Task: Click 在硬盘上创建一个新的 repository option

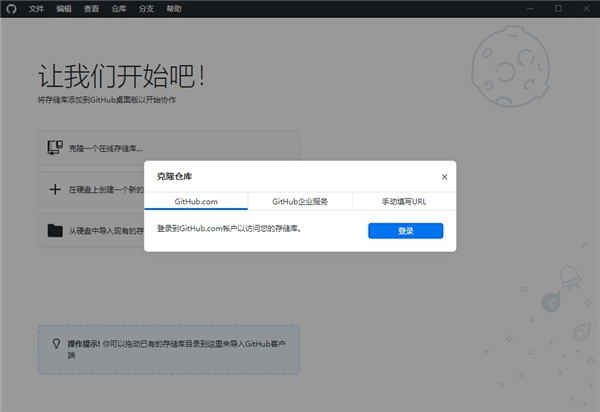Action: 92,189
